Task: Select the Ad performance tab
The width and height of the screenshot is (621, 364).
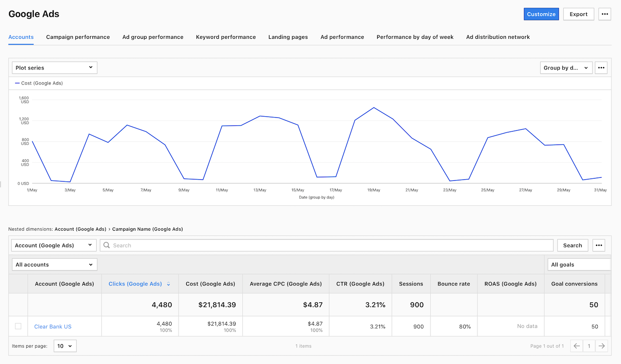Action: click(x=342, y=37)
